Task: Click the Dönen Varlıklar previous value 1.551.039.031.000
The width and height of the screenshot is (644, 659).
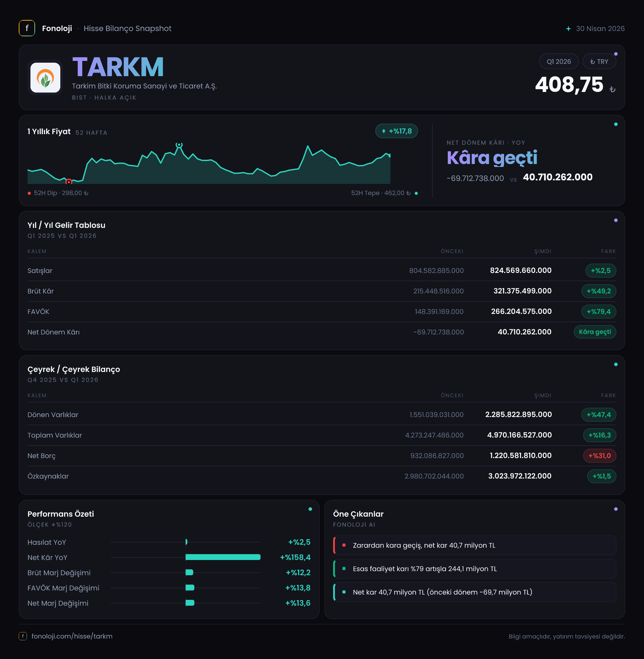Action: [x=436, y=415]
